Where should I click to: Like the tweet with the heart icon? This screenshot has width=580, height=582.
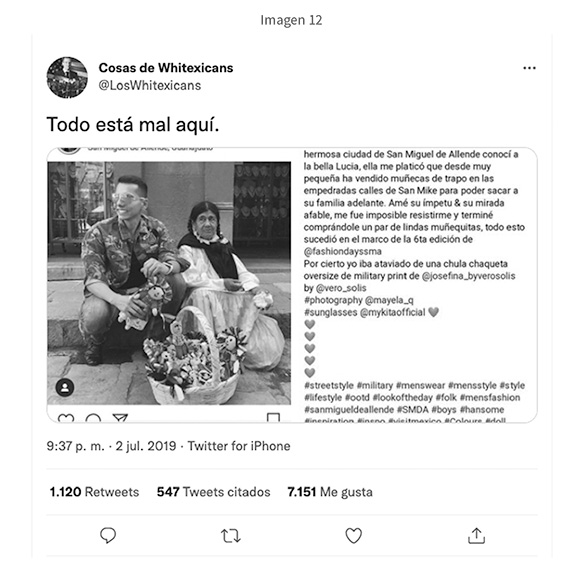pyautogui.click(x=353, y=536)
